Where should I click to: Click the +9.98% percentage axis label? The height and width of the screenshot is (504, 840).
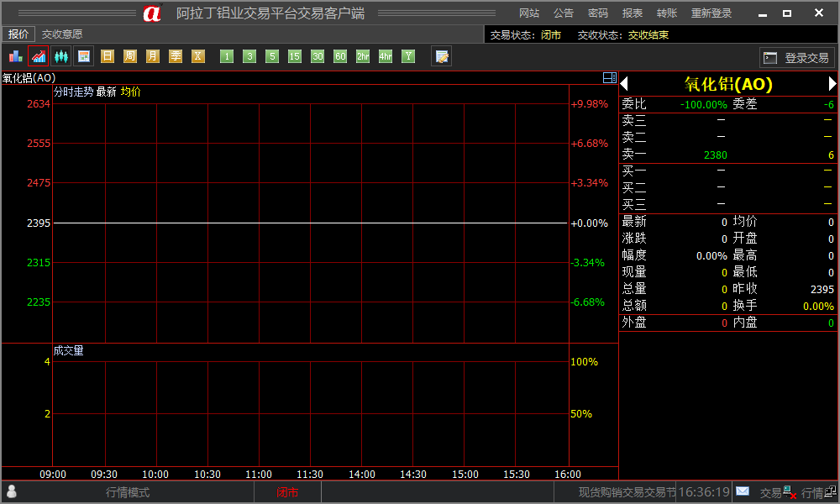pyautogui.click(x=590, y=104)
